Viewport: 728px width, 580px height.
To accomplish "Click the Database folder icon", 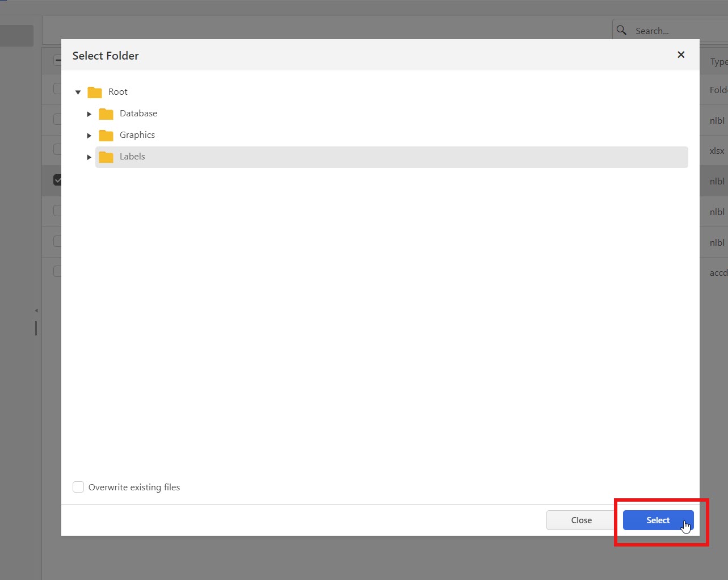I will (x=106, y=114).
